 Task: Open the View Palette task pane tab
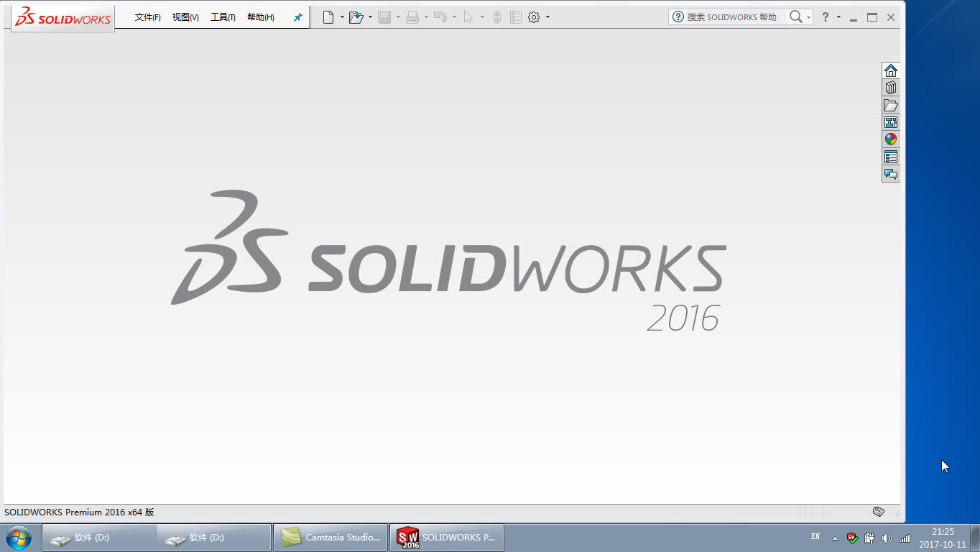891,122
